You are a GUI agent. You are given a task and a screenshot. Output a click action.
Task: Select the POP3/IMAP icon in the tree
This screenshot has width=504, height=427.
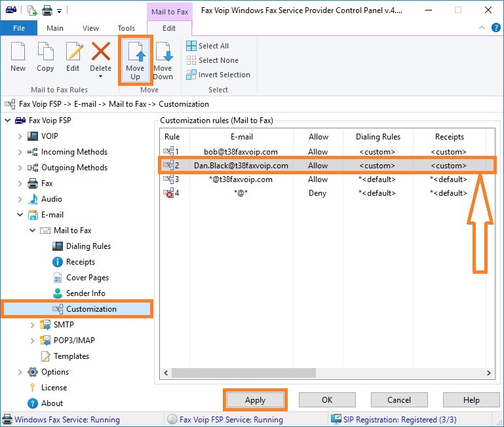pyautogui.click(x=45, y=341)
